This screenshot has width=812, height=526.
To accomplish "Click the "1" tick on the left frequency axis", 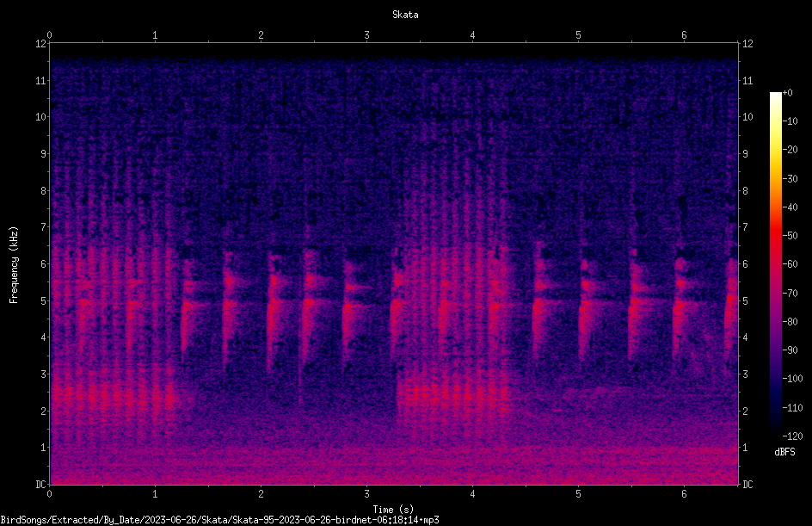I will 43,448.
